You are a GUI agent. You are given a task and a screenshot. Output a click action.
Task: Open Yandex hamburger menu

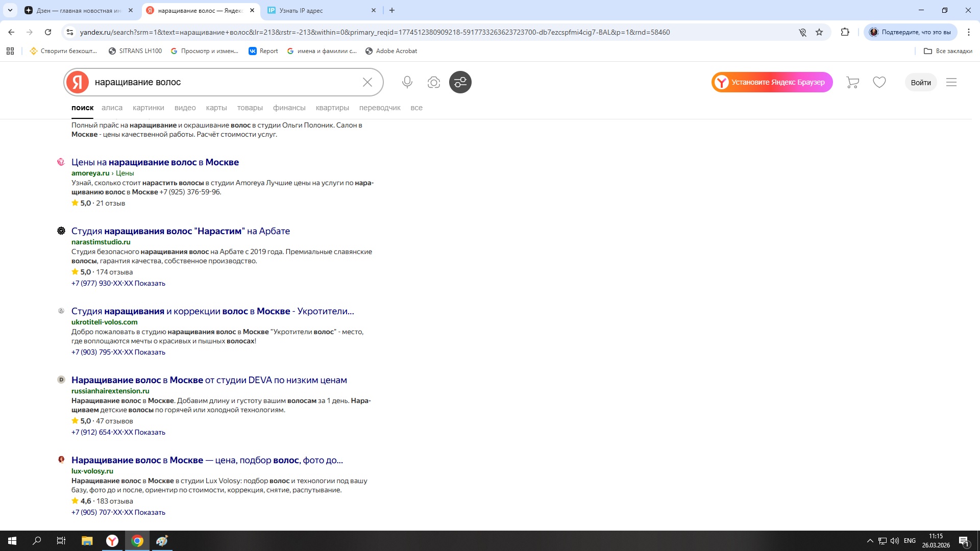click(x=951, y=82)
